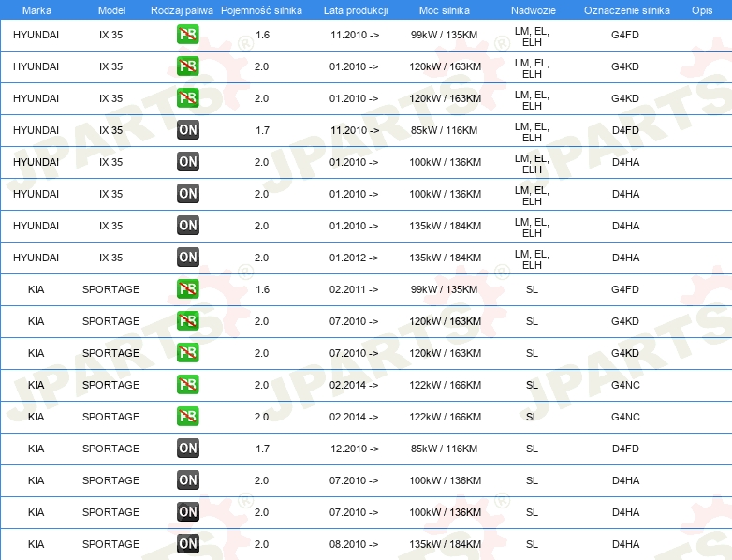Viewport: 732px width, 560px height.
Task: Click PB icon in first Kia Sportage G4NC row
Action: [187, 385]
